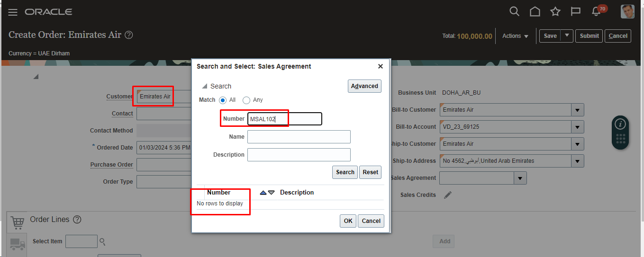Click the Cancel button in page header

(618, 36)
